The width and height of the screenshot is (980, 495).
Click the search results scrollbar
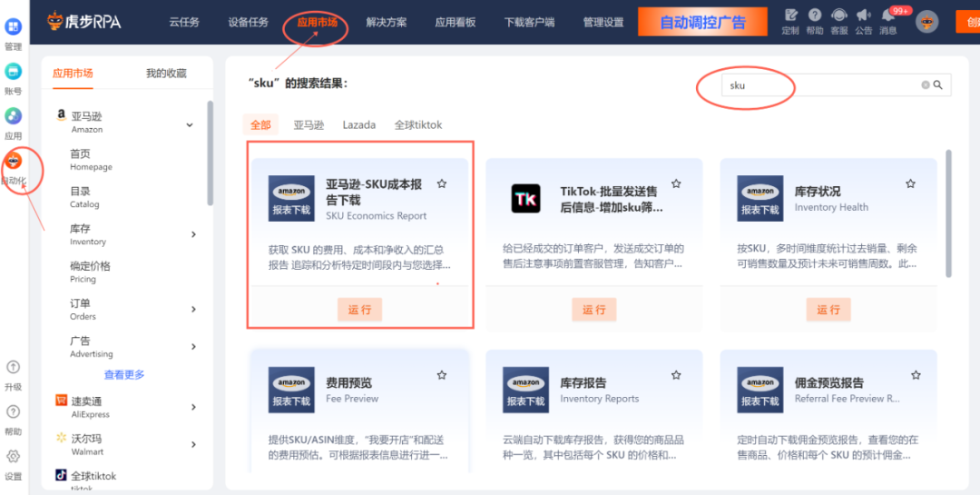(949, 213)
